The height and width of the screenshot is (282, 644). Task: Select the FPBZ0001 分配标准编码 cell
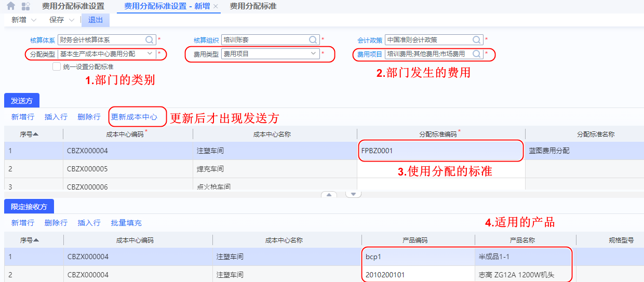440,151
